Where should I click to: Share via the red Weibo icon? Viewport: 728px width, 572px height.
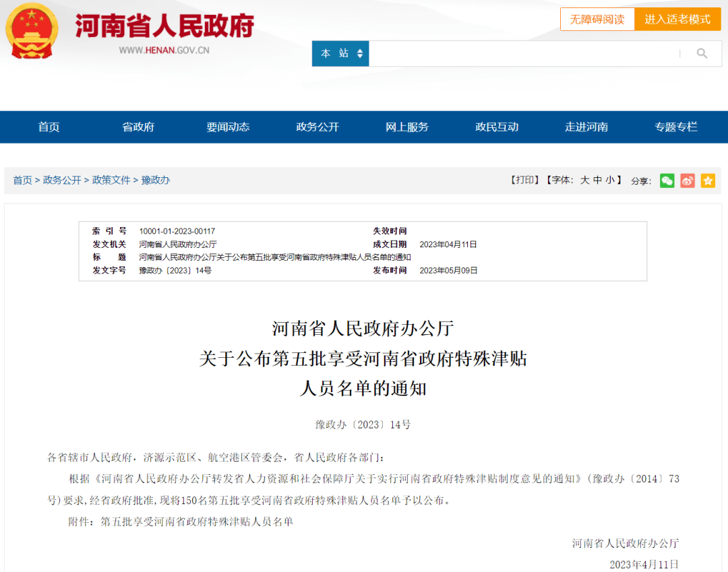coord(688,181)
